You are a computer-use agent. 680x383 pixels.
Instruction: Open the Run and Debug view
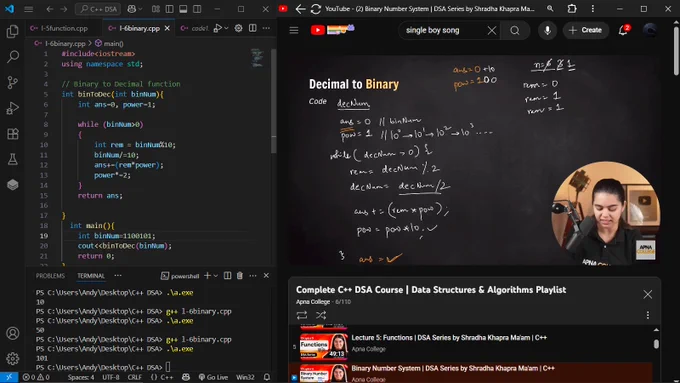13,108
